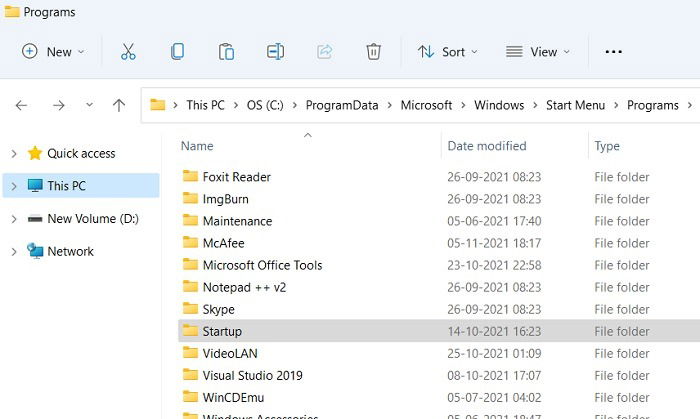The width and height of the screenshot is (700, 419).
Task: Click the Delete trash can icon
Action: (374, 52)
